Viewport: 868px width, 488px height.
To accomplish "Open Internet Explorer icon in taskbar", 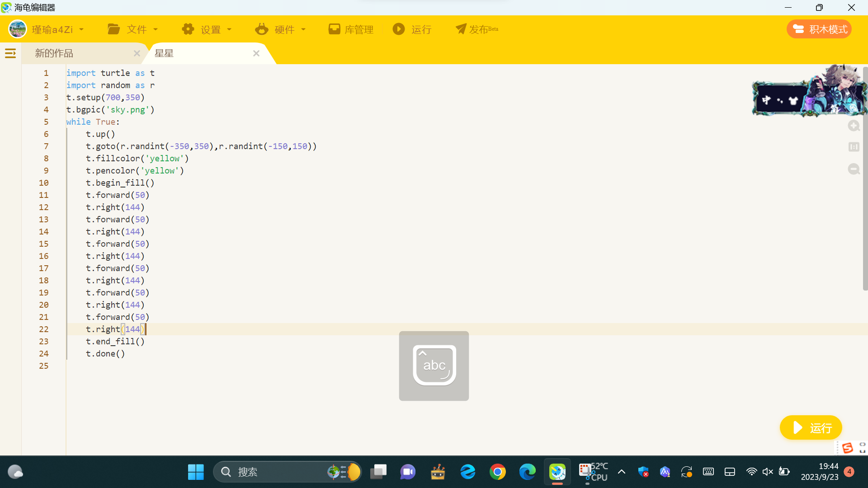I will tap(468, 472).
